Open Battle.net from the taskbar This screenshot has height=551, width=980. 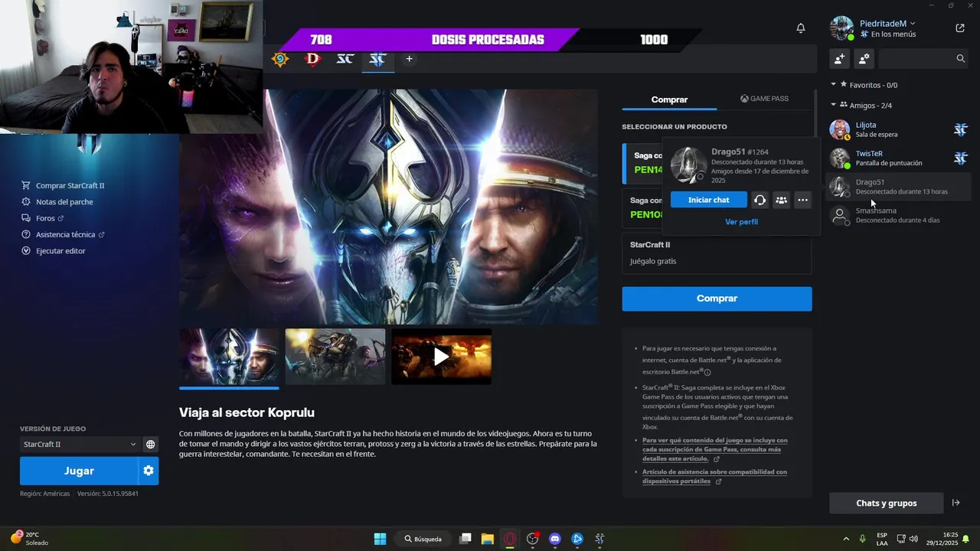click(x=577, y=539)
